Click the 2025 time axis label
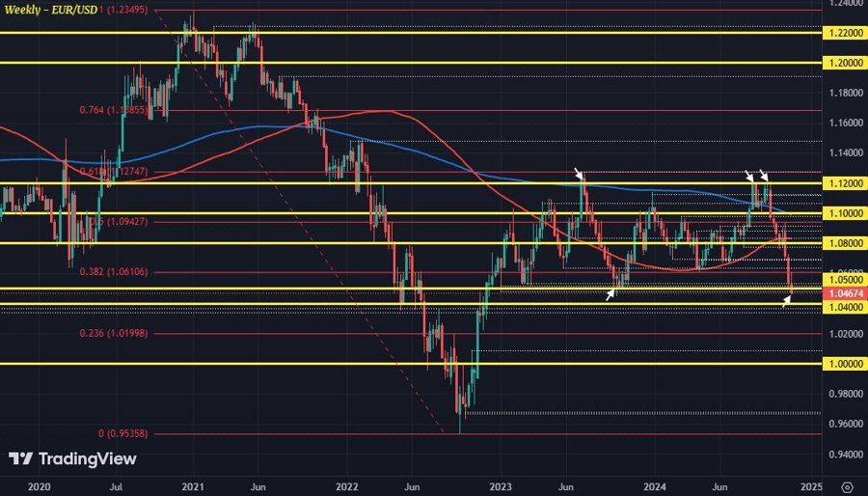868x496 pixels. [811, 487]
